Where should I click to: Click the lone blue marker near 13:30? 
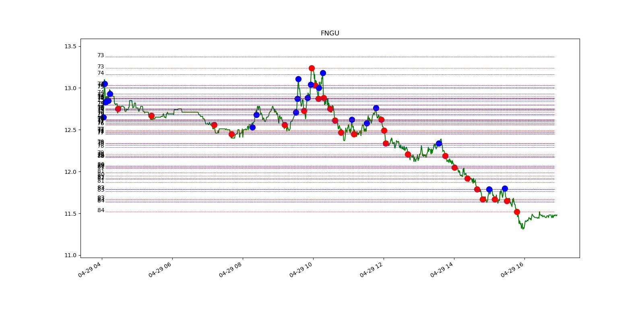[x=439, y=143]
